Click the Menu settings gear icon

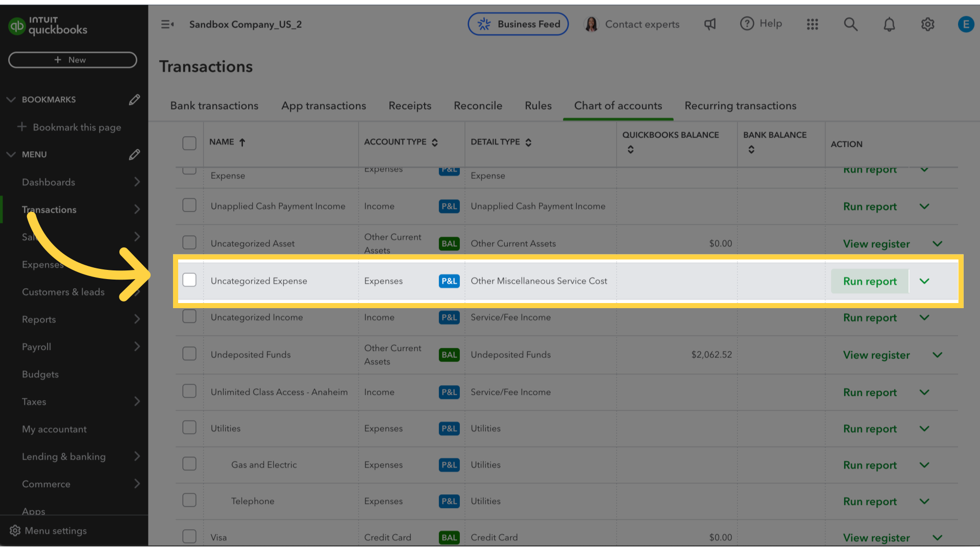(x=15, y=531)
